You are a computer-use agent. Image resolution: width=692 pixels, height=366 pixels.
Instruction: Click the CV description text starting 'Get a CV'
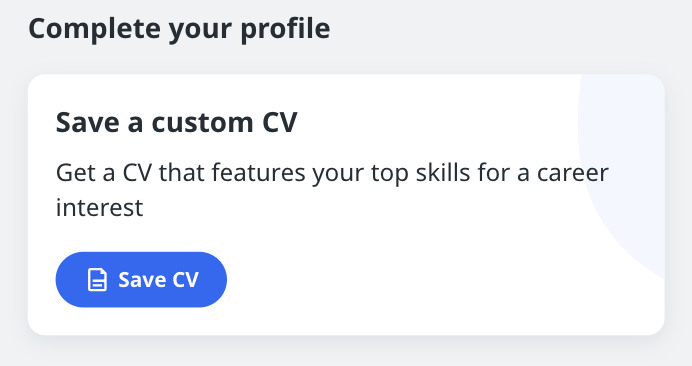(x=332, y=190)
